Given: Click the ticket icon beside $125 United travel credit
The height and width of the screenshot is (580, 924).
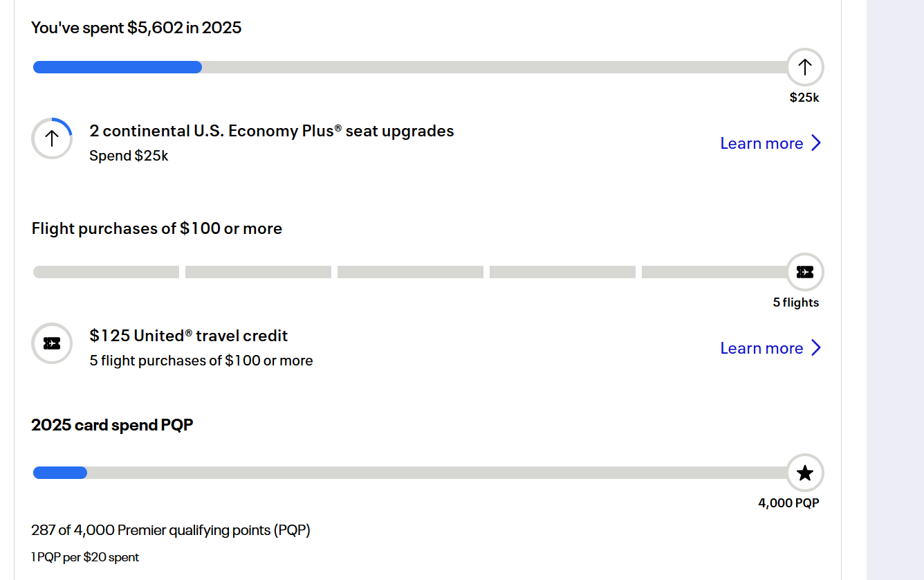Looking at the screenshot, I should [x=52, y=343].
